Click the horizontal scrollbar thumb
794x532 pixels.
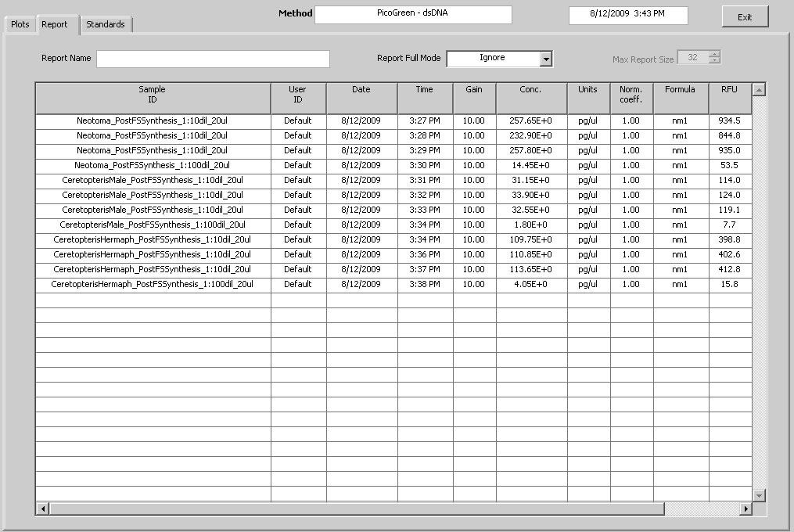(x=357, y=509)
